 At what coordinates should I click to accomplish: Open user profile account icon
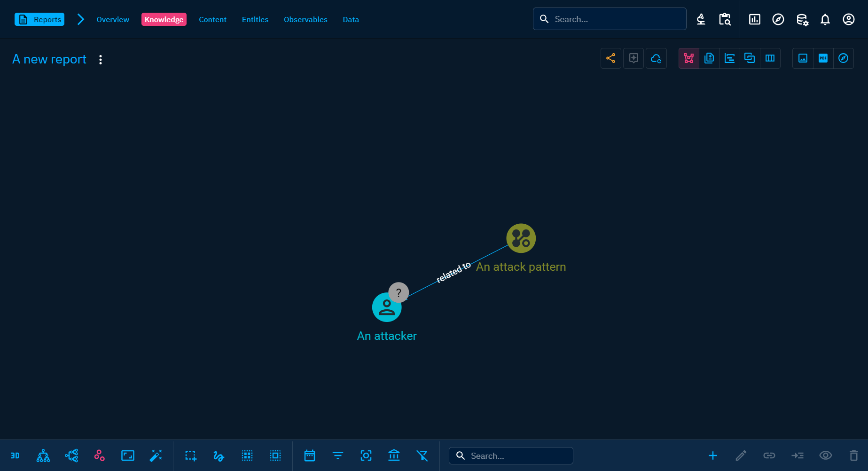[849, 19]
